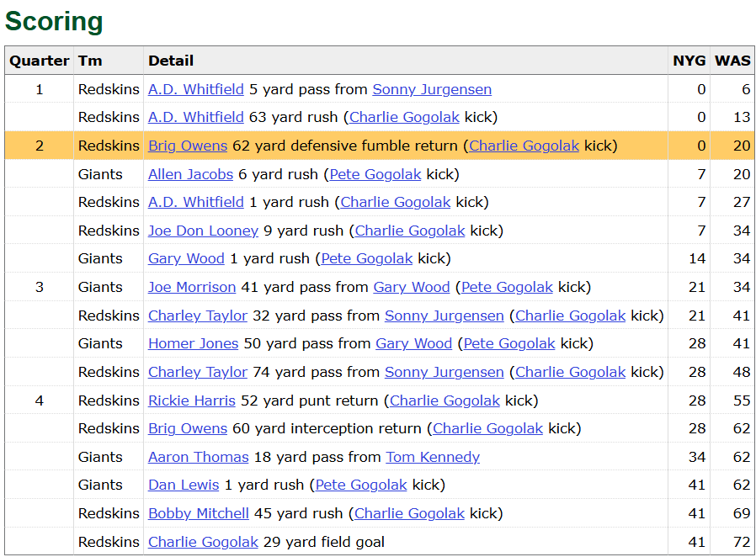Click Gary Wood in Homer Jones row
The width and height of the screenshot is (756, 557).
click(x=413, y=343)
